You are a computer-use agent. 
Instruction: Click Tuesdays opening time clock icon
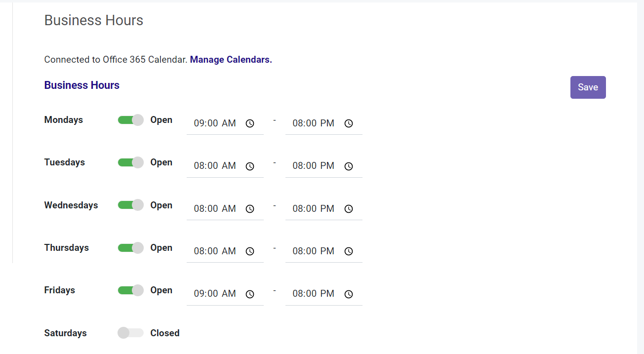[250, 166]
